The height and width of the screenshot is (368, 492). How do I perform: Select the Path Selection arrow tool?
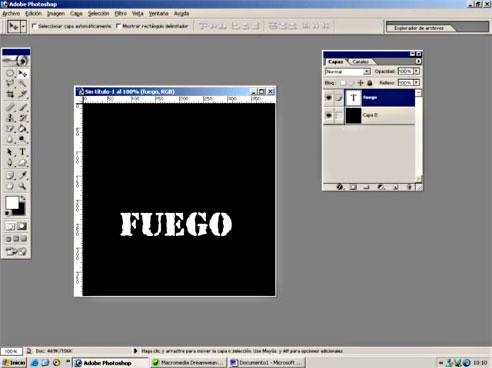click(10, 152)
